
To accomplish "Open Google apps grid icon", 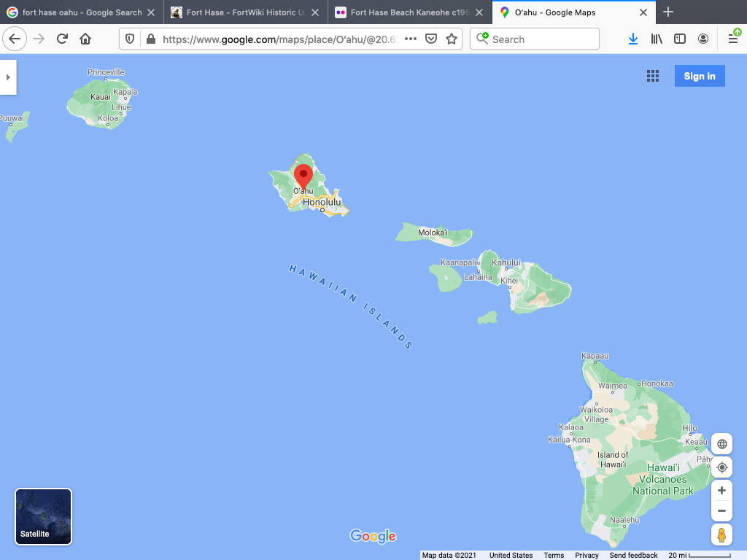I will [x=653, y=76].
